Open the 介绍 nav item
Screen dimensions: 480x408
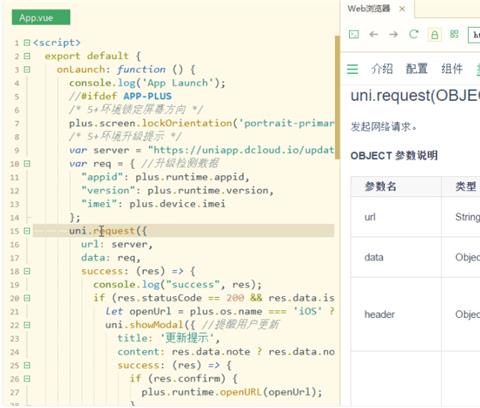click(382, 69)
